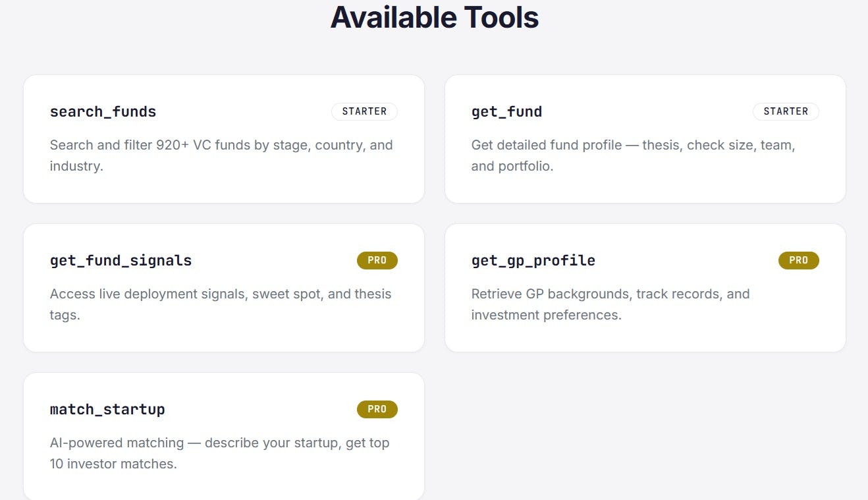Screen dimensions: 868x500
Task: Select the get_fund_signals card
Action: click(224, 288)
